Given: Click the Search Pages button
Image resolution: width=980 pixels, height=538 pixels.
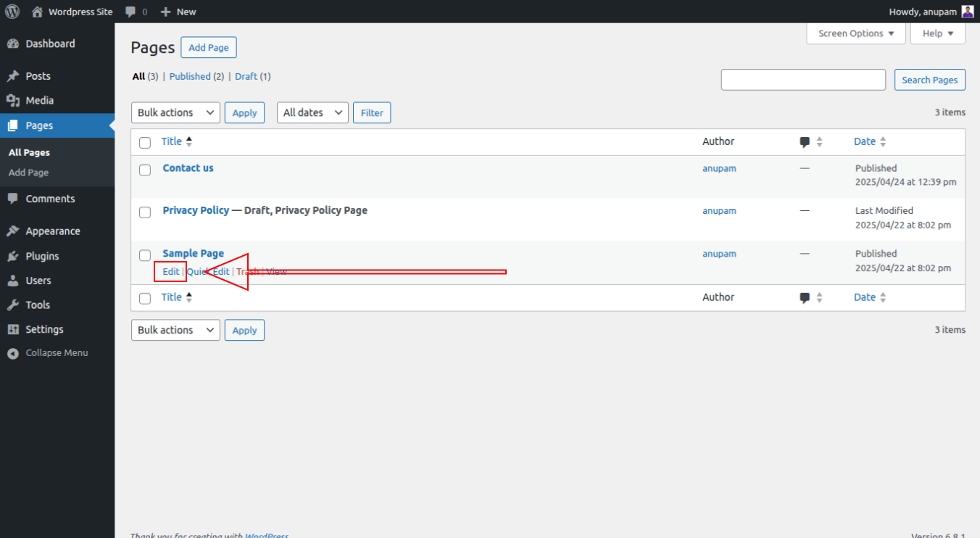Looking at the screenshot, I should coord(930,80).
